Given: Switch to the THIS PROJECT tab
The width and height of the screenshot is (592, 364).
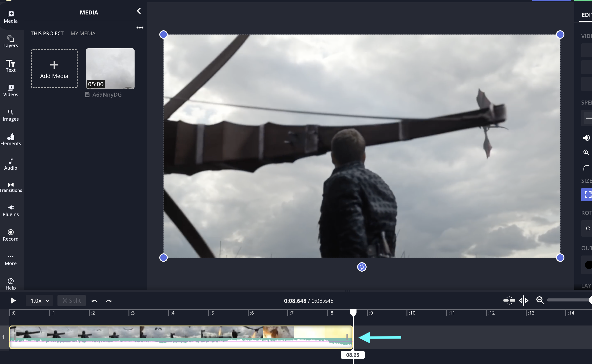Looking at the screenshot, I should pos(47,33).
